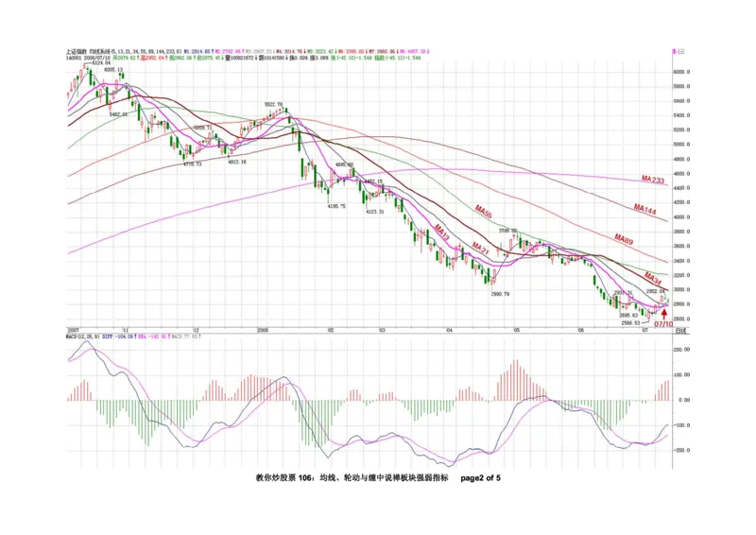Screen dimensions: 756x535
Task: Click the 6000 level on price axis
Action: click(679, 72)
